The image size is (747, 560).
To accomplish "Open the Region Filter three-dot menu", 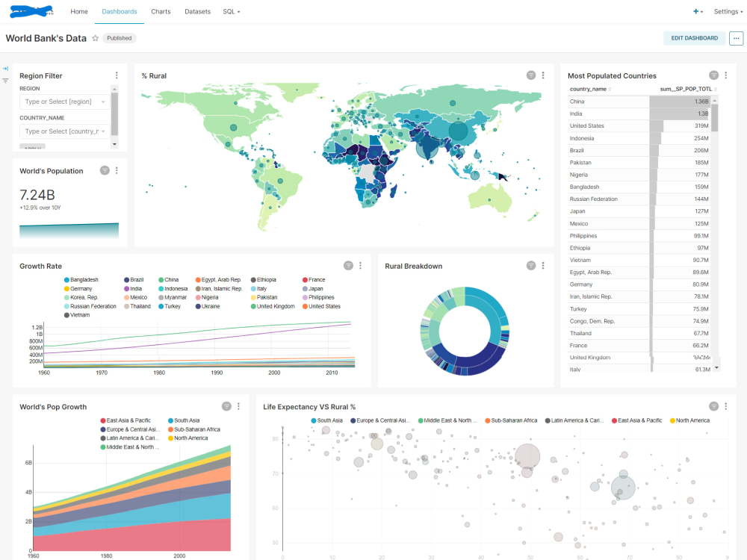I will pyautogui.click(x=117, y=75).
